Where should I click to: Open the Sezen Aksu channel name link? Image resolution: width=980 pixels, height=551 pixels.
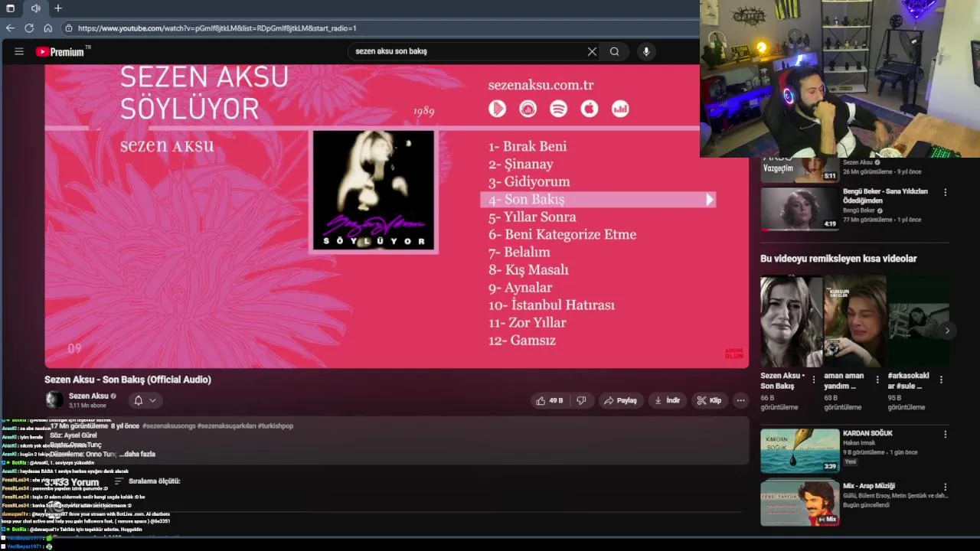[89, 396]
